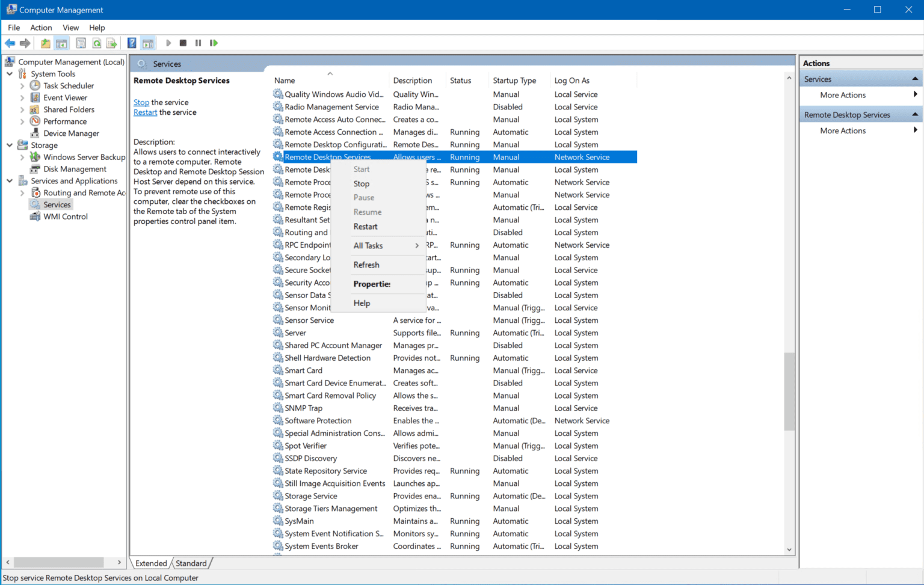Click the Refresh toolbar icon
924x585 pixels.
[97, 43]
